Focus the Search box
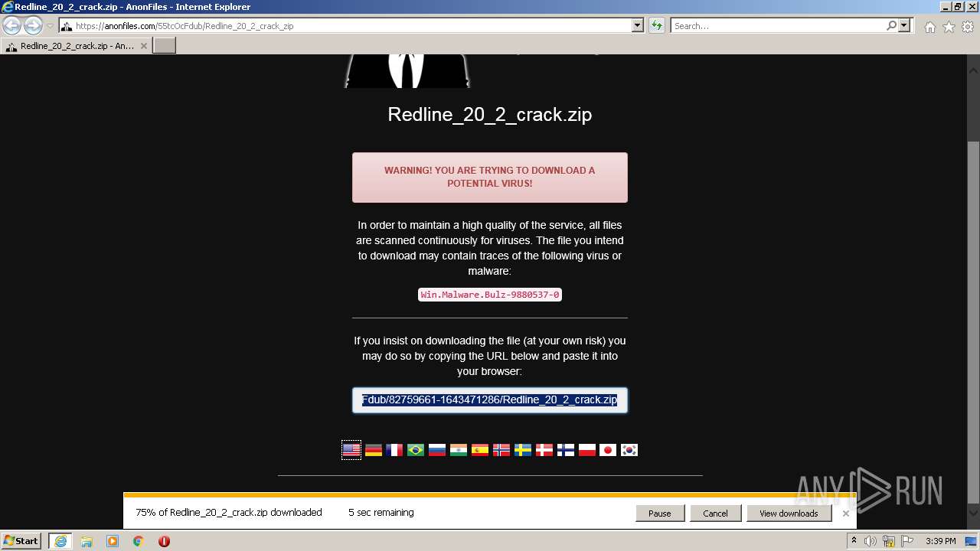The height and width of the screenshot is (551, 980). click(x=778, y=26)
